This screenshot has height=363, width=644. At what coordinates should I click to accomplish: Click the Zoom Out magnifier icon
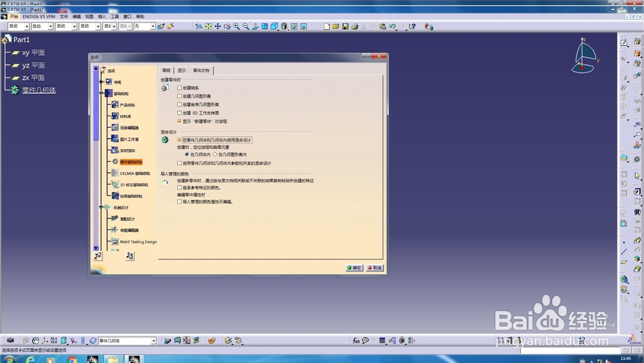[x=246, y=26]
